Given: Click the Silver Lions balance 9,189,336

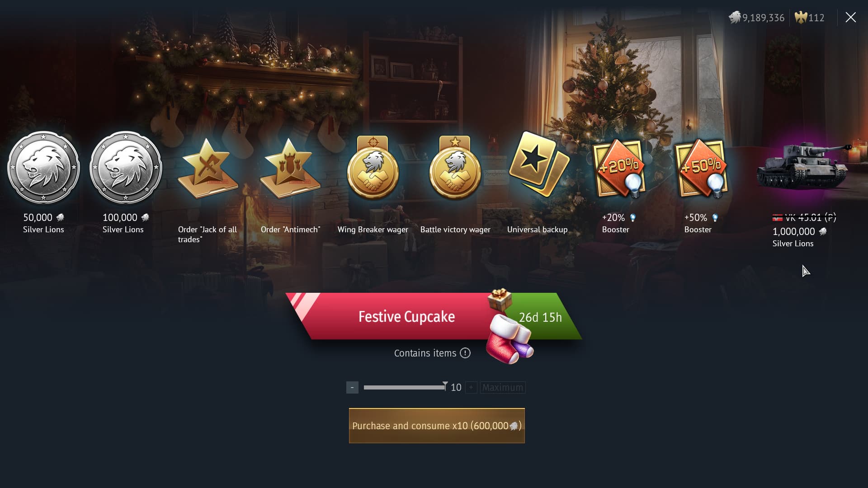Looking at the screenshot, I should point(757,18).
